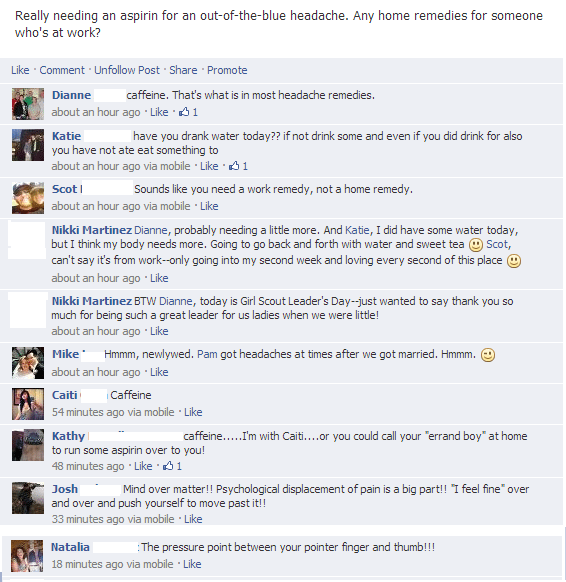Click Comment under the post

click(x=62, y=70)
